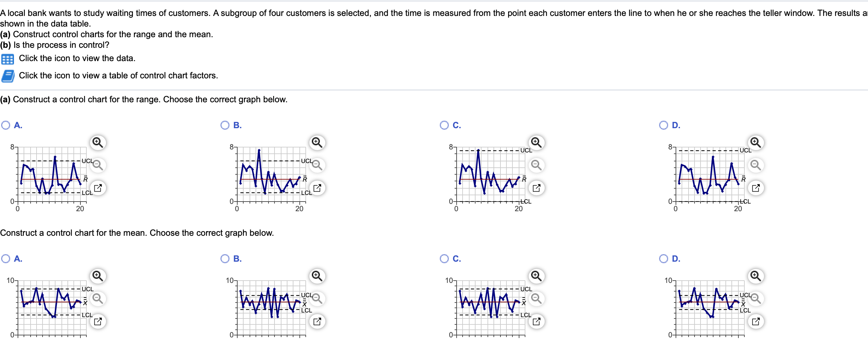Zoom in on mean chart A
The height and width of the screenshot is (350, 868).
[x=98, y=276]
